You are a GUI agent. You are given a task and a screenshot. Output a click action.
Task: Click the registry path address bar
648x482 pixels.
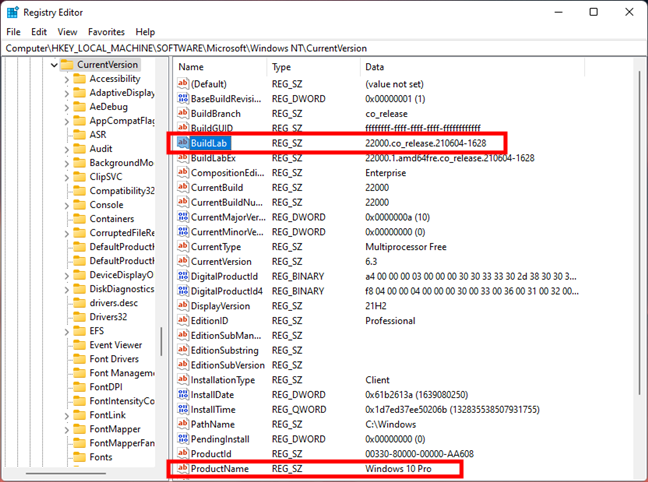[x=324, y=48]
